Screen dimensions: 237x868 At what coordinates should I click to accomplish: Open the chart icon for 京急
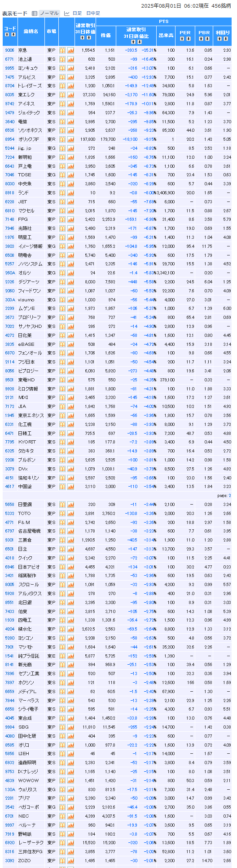point(70,50)
